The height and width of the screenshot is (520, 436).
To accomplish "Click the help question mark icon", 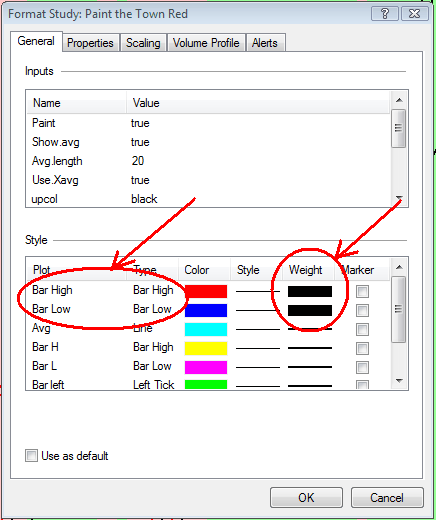I will tap(384, 14).
